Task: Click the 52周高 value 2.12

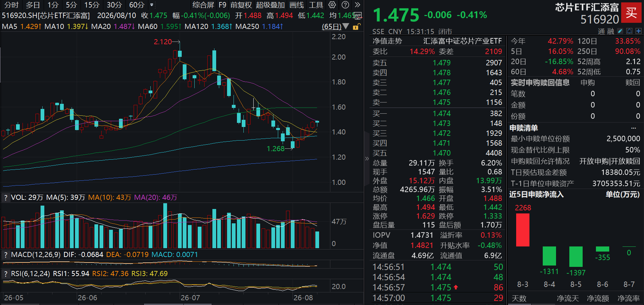Action: click(633, 62)
